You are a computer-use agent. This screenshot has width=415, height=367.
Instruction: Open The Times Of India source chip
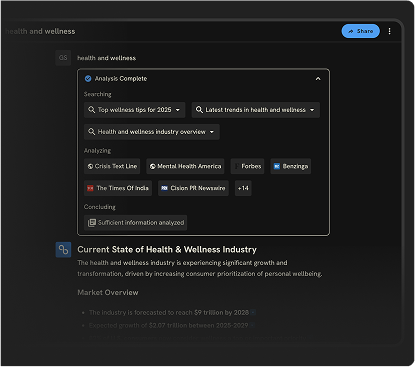[118, 188]
